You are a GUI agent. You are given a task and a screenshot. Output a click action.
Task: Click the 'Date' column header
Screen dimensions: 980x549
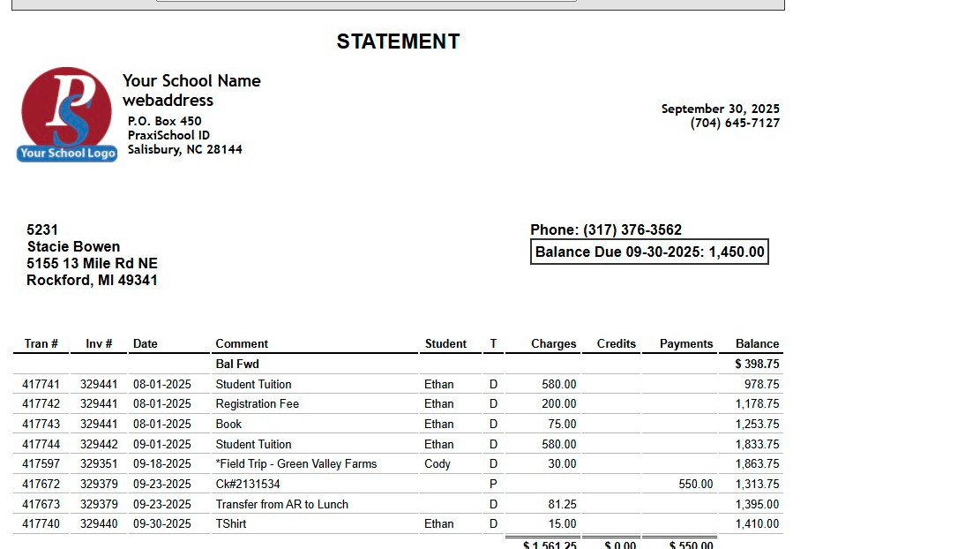145,344
